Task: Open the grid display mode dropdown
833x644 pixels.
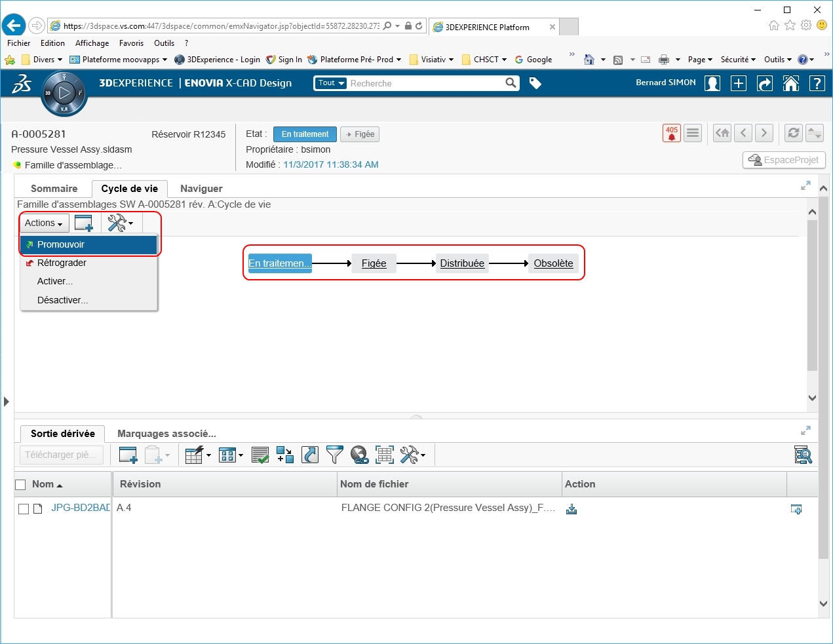Action: tap(231, 455)
